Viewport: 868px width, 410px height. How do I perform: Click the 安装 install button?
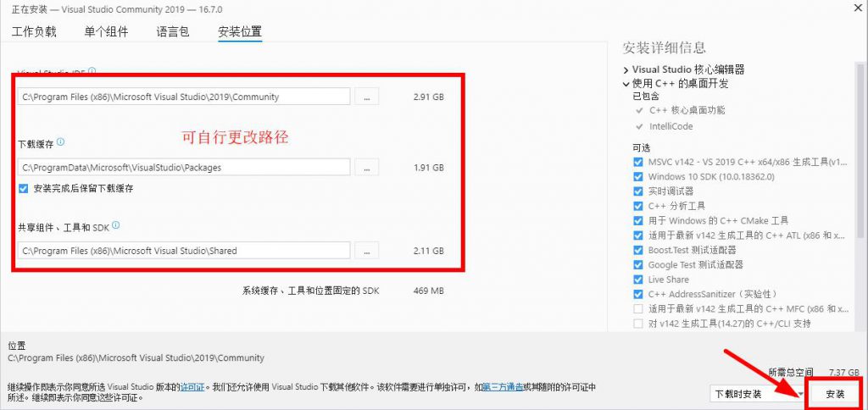[x=835, y=394]
